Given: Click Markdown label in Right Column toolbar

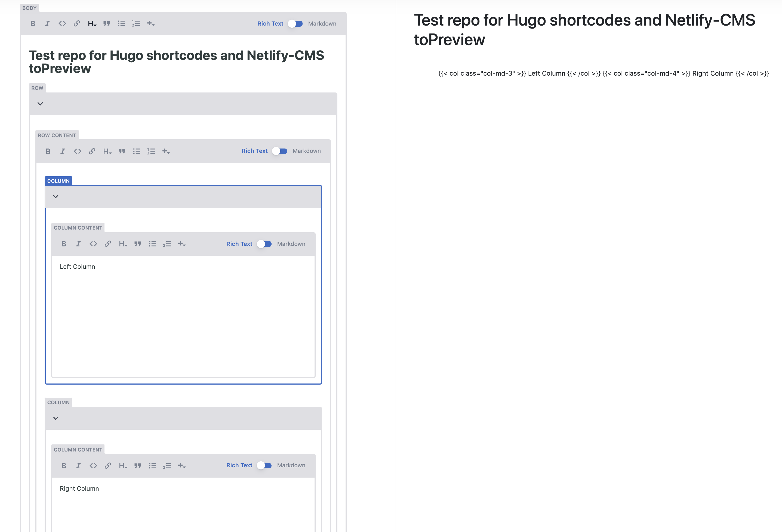Looking at the screenshot, I should click(x=291, y=465).
